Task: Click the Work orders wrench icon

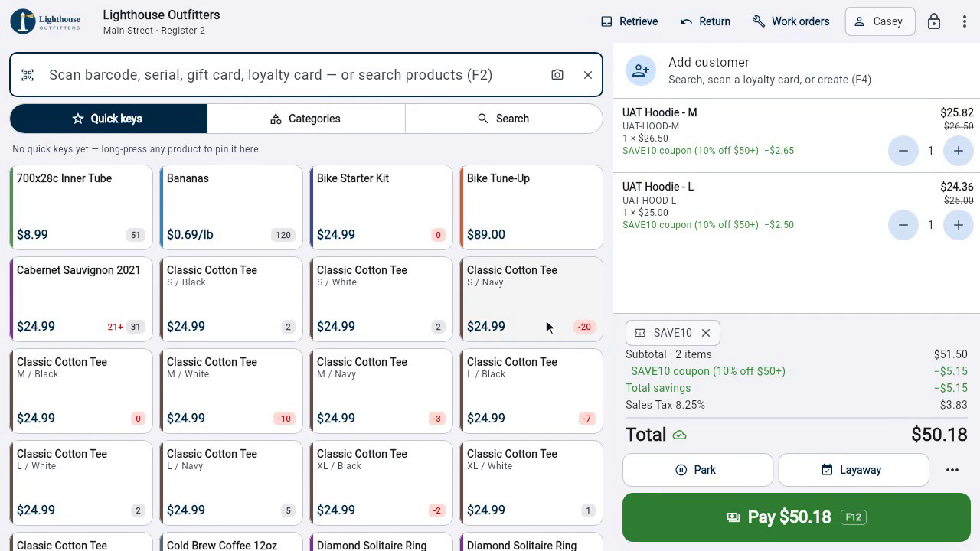Action: [759, 21]
